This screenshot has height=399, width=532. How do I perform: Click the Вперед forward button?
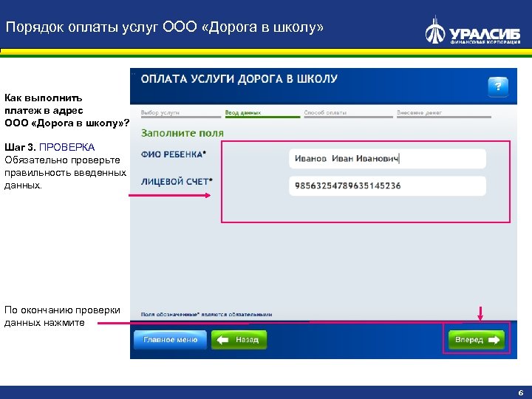coord(477,340)
